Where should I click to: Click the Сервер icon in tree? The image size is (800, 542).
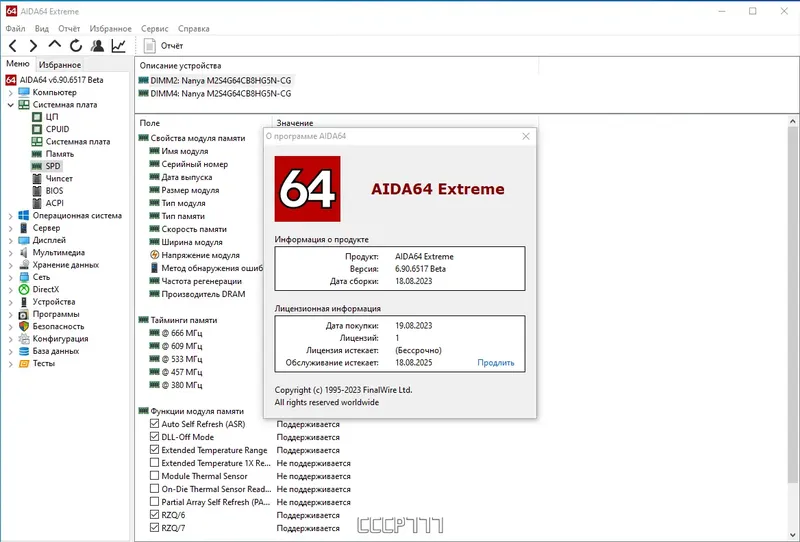tap(23, 228)
